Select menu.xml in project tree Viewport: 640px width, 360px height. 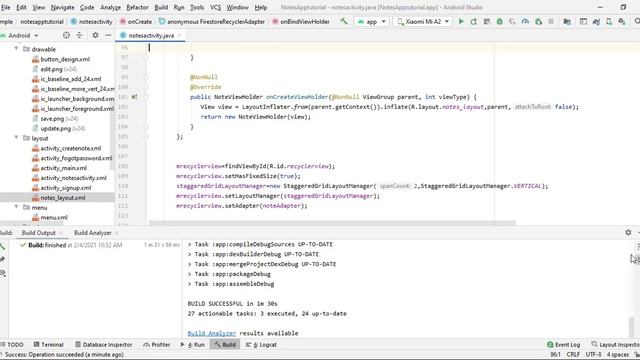54,217
